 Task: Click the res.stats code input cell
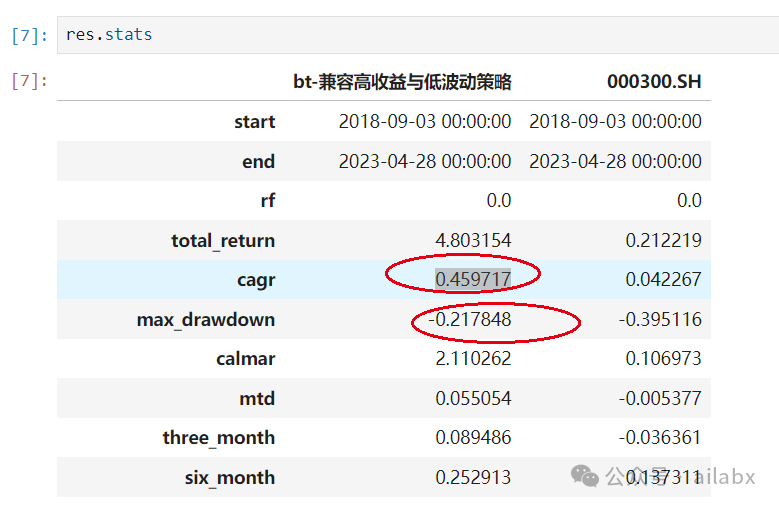[x=418, y=35]
